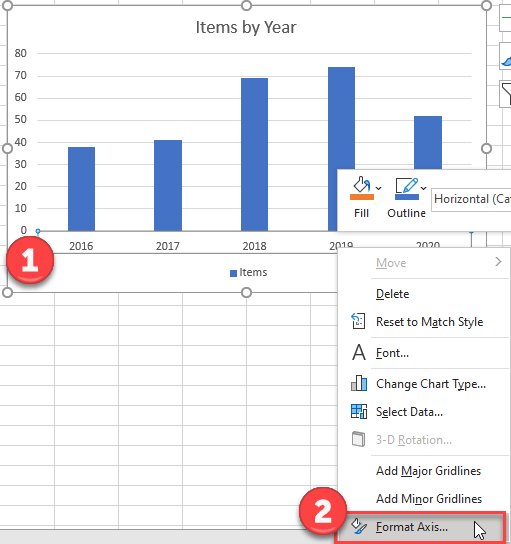Click the 2017 axis label
Image resolution: width=511 pixels, height=544 pixels.
coord(168,246)
